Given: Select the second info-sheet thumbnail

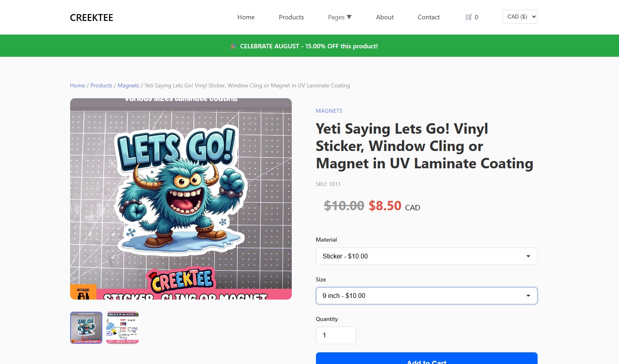Looking at the screenshot, I should 123,328.
